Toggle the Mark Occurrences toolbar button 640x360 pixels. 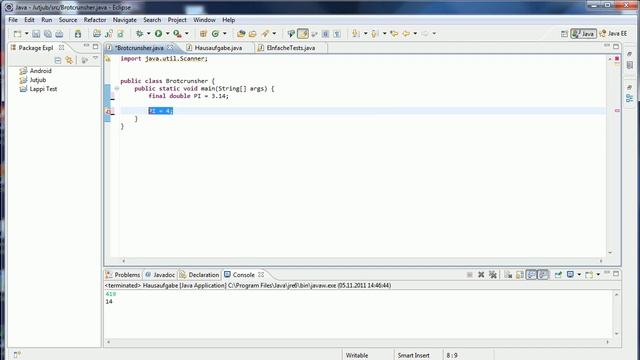click(x=303, y=34)
